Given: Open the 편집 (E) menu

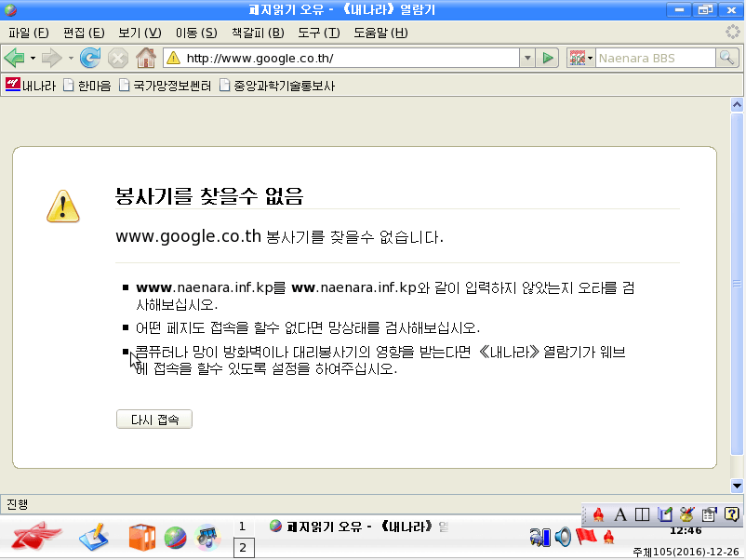Looking at the screenshot, I should tap(84, 33).
